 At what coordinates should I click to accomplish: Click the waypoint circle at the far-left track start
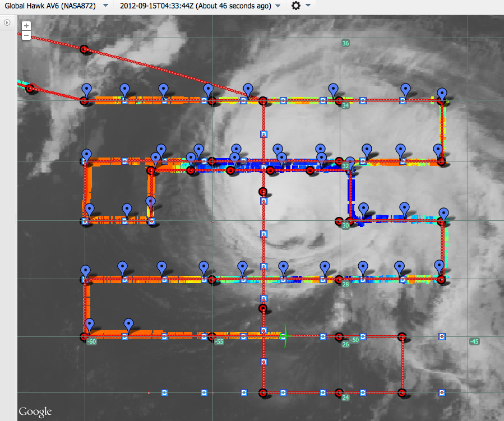point(31,89)
